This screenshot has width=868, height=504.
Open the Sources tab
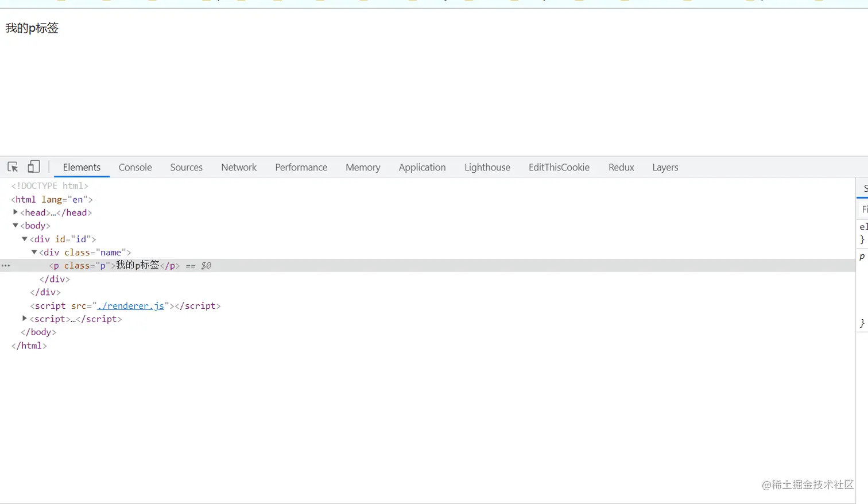click(186, 167)
